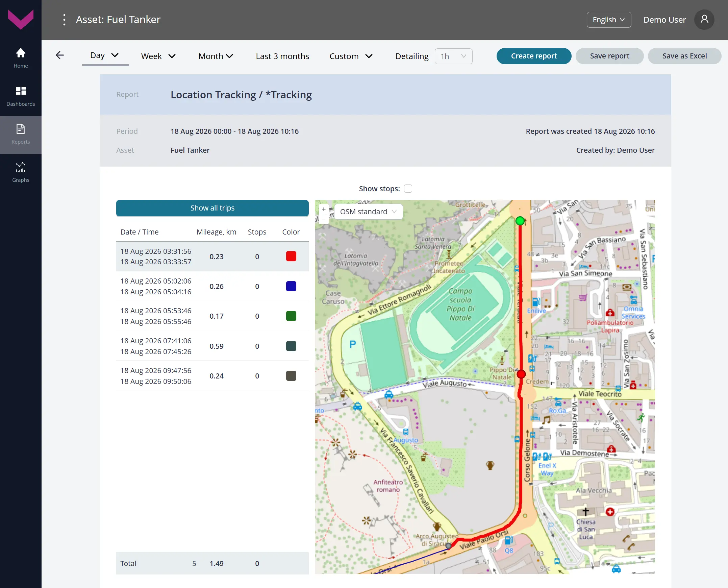Image resolution: width=728 pixels, height=588 pixels.
Task: Click the red end marker on map
Action: pyautogui.click(x=521, y=374)
